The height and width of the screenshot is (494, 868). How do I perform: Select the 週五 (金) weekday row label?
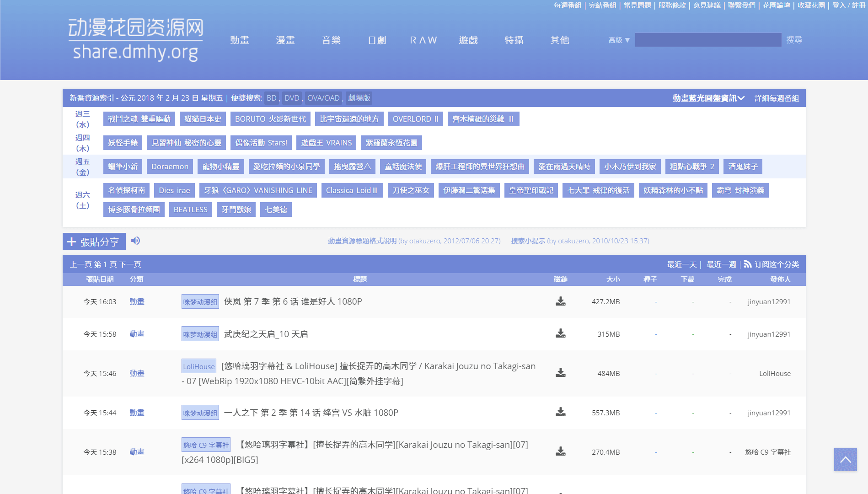point(82,166)
